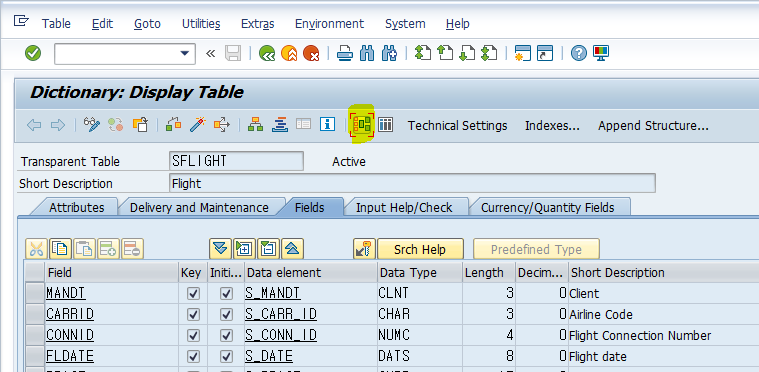Open the Environment menu
The image size is (759, 372).
coord(329,24)
